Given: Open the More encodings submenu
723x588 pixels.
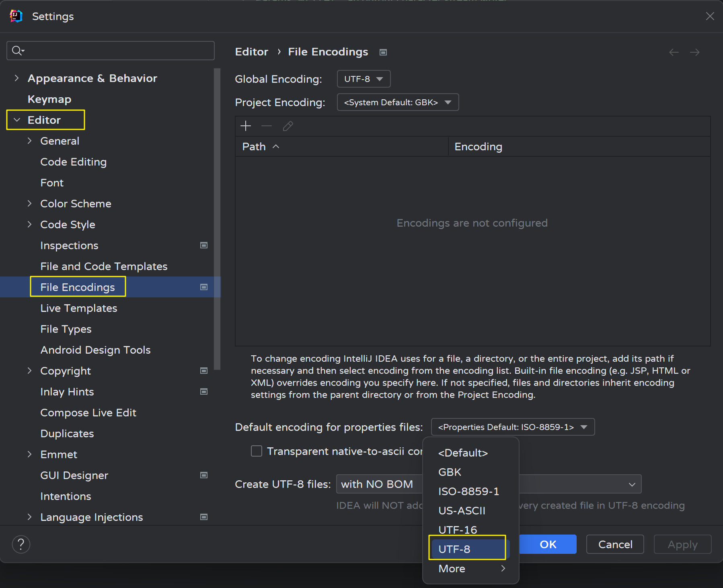Looking at the screenshot, I should pyautogui.click(x=470, y=568).
